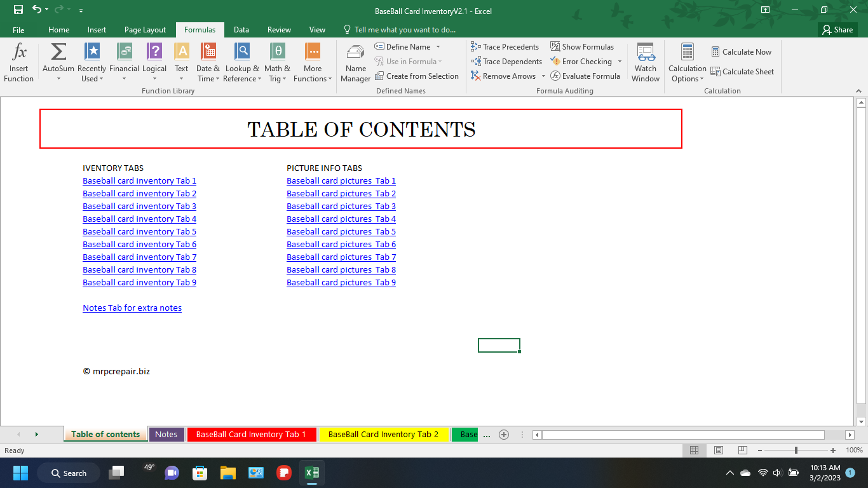Viewport: 868px width, 488px height.
Task: Click the zoom slider handle in the status bar
Action: click(x=796, y=451)
